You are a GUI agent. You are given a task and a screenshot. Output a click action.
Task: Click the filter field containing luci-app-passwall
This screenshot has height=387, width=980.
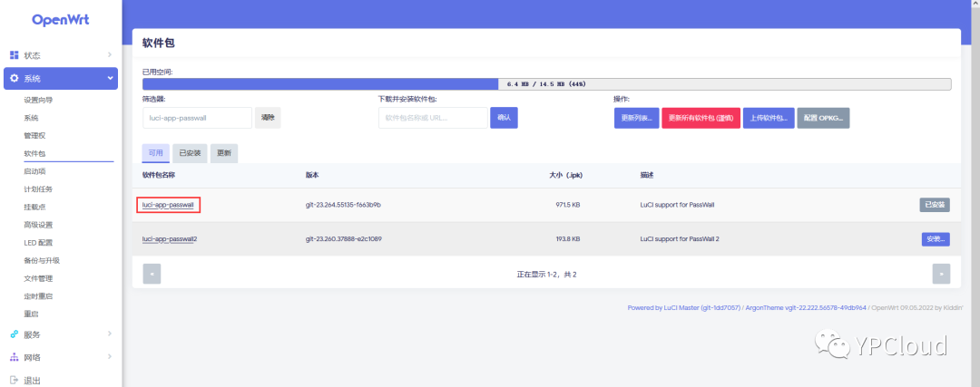pos(198,118)
